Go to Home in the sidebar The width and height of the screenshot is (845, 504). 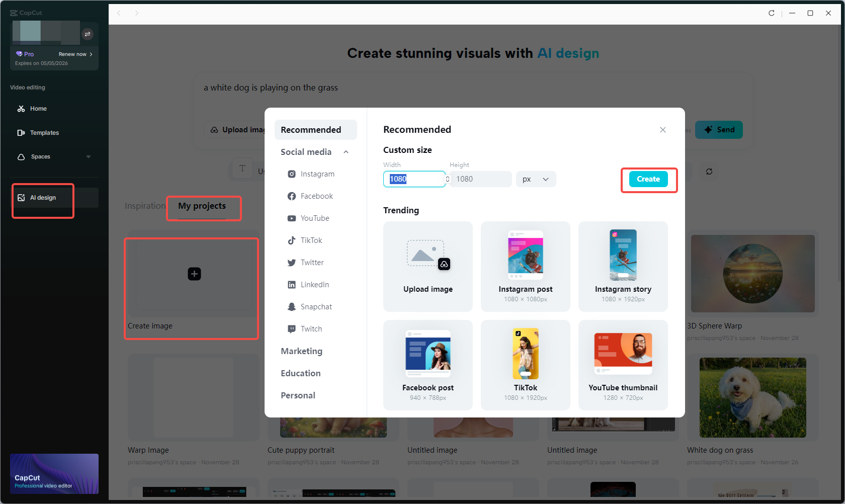tap(37, 108)
